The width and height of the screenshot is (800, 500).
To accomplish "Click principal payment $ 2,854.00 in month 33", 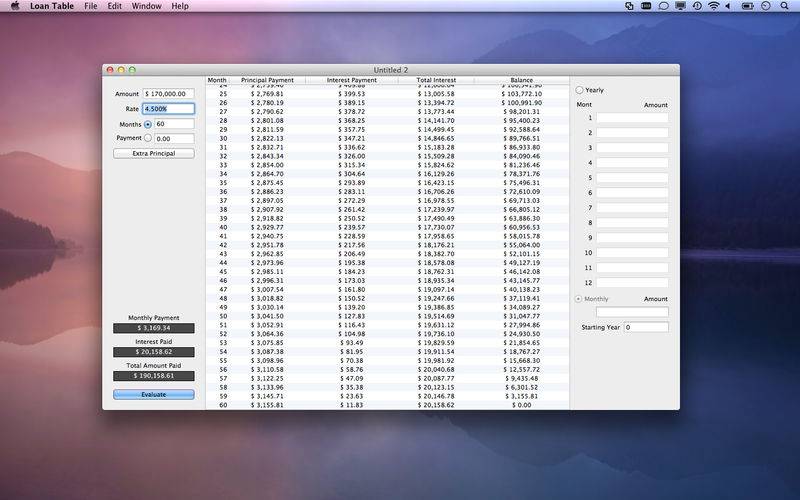I will [x=267, y=165].
